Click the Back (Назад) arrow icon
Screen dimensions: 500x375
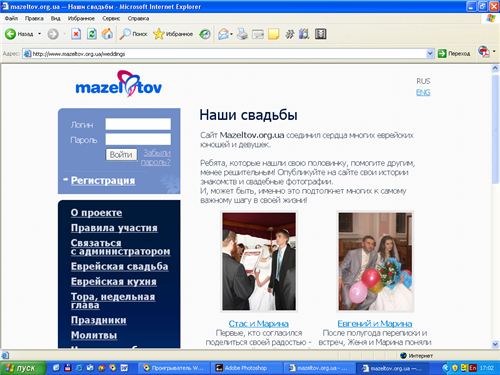(x=10, y=34)
